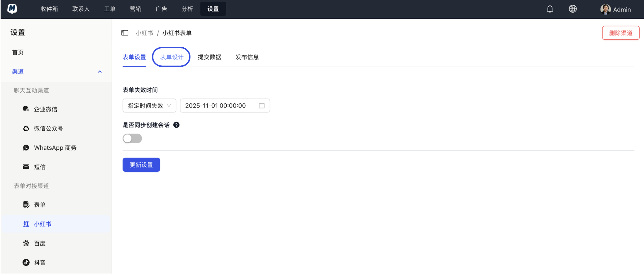This screenshot has height=275, width=644.
Task: Open WhatsApp 商务 channel
Action: [x=55, y=148]
